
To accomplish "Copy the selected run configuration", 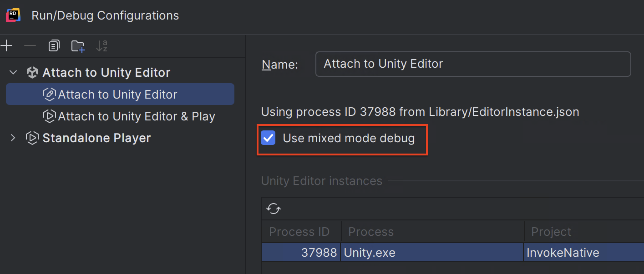I will click(x=54, y=45).
